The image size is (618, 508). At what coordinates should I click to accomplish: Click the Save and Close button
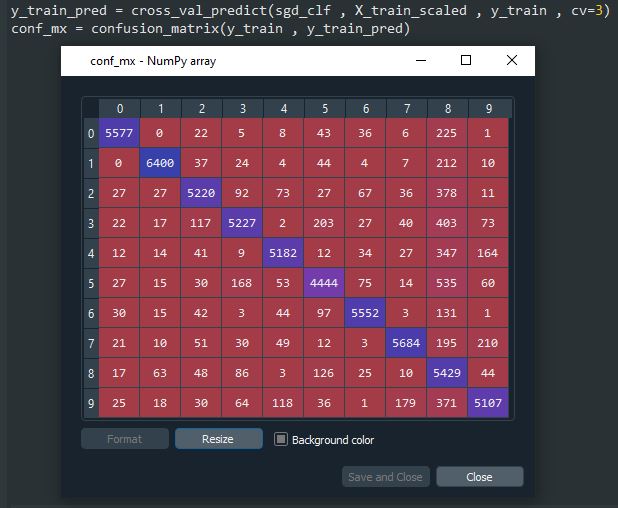click(x=385, y=477)
